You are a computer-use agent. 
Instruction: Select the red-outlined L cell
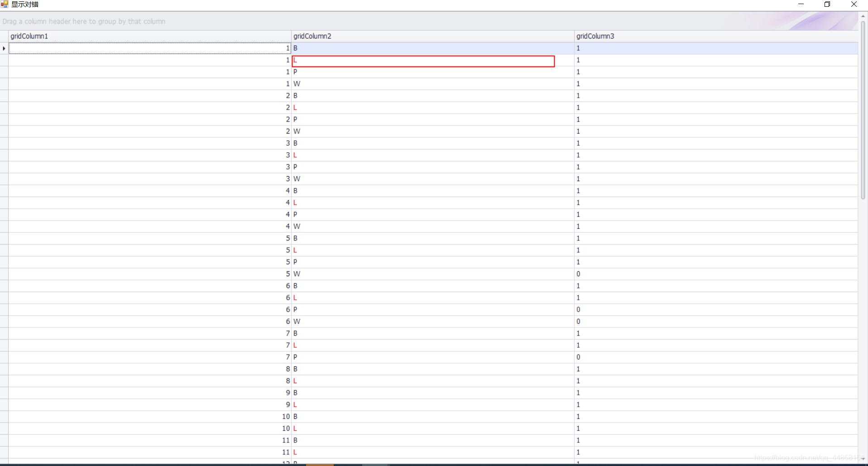pos(423,61)
